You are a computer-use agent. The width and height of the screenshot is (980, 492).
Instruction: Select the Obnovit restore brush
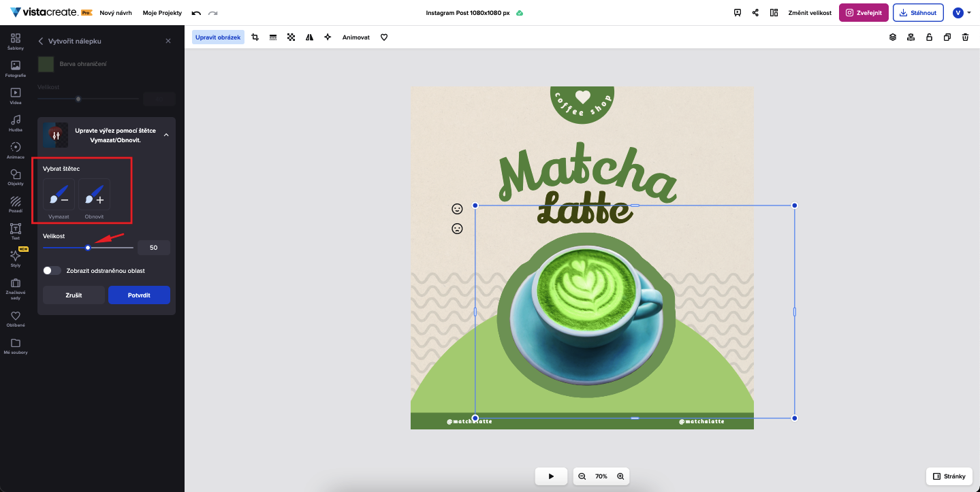pos(94,195)
